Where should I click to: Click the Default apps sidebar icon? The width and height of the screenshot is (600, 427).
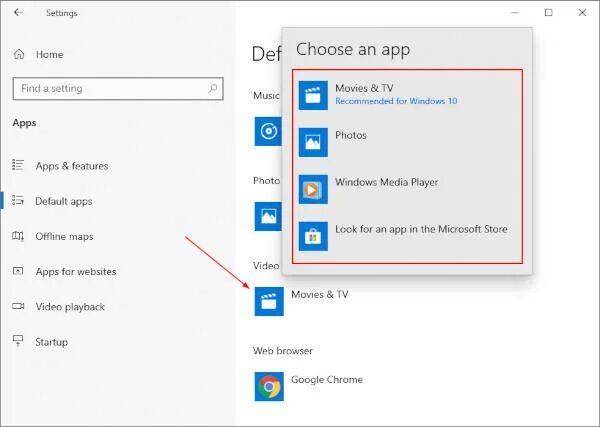click(x=18, y=200)
